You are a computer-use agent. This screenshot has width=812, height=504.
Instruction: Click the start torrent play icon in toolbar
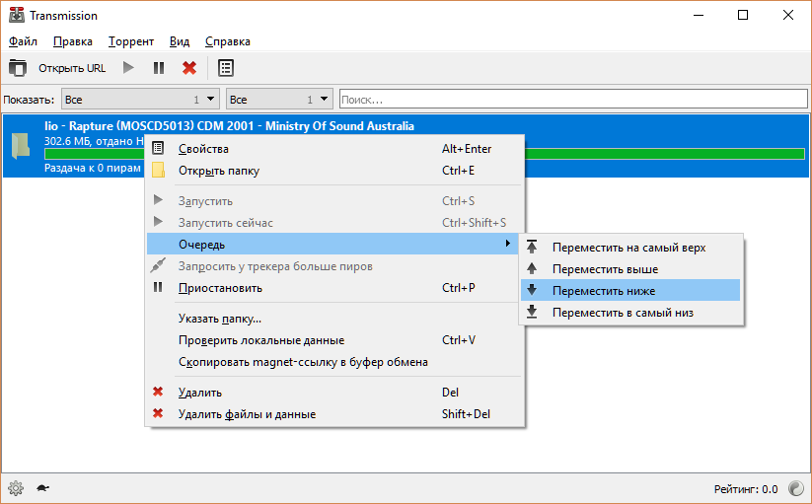pyautogui.click(x=128, y=68)
